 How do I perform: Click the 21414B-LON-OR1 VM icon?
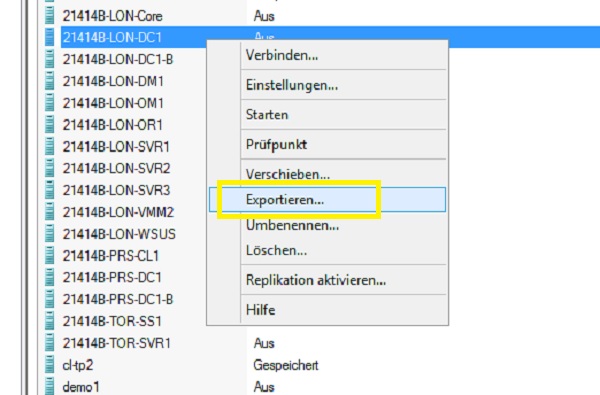coord(49,125)
